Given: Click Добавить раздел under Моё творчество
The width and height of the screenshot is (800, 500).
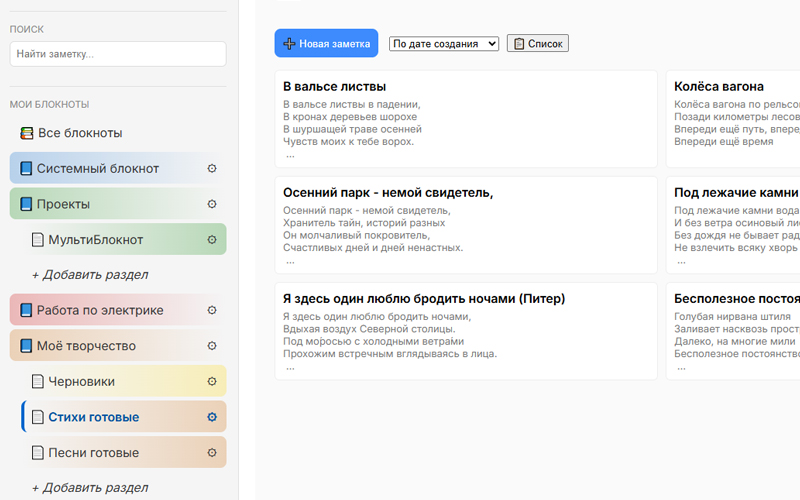Looking at the screenshot, I should click(90, 488).
